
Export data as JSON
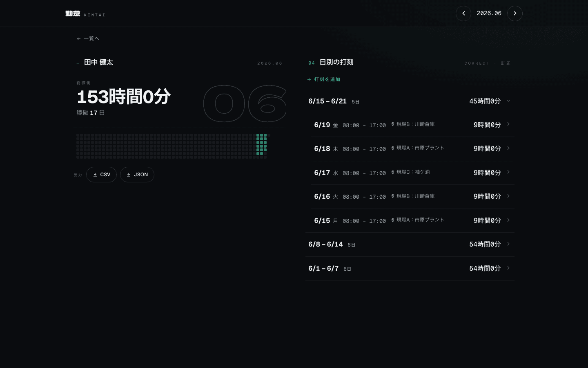(x=137, y=175)
